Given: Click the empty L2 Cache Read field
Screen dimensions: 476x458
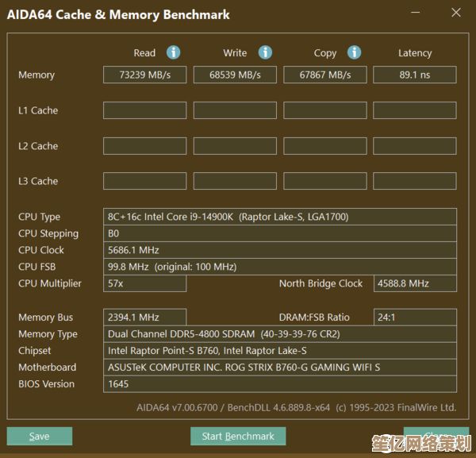Looking at the screenshot, I should point(145,146).
